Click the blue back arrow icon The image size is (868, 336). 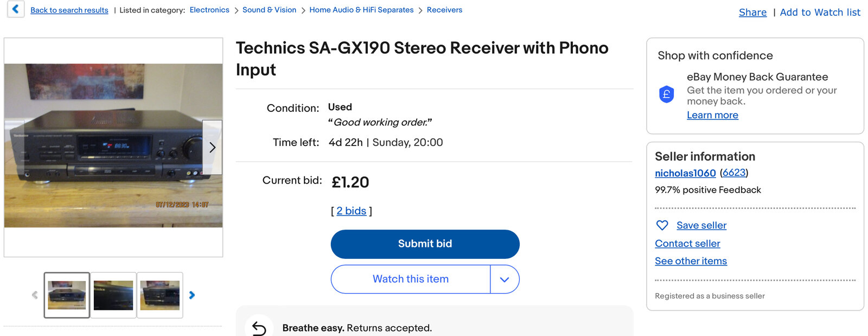15,9
